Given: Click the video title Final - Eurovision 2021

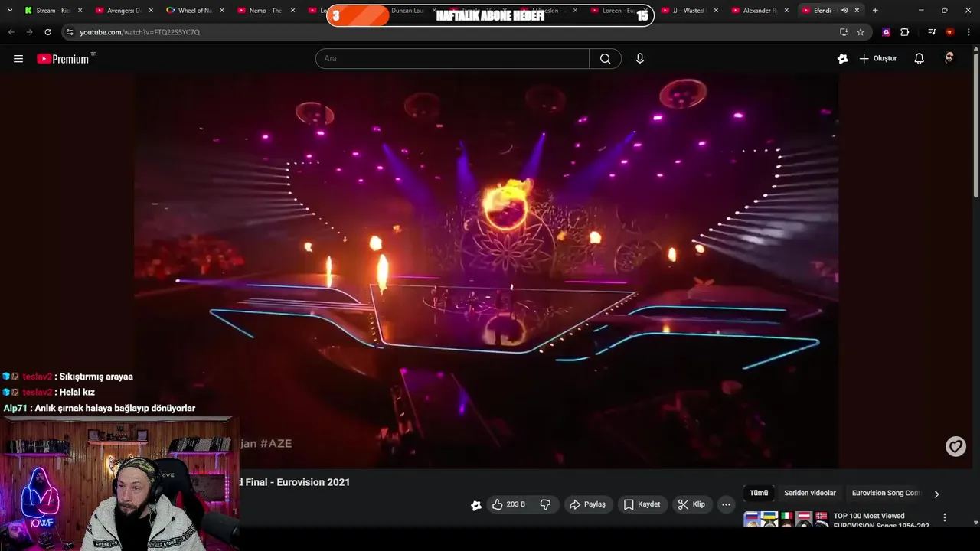Looking at the screenshot, I should (293, 482).
